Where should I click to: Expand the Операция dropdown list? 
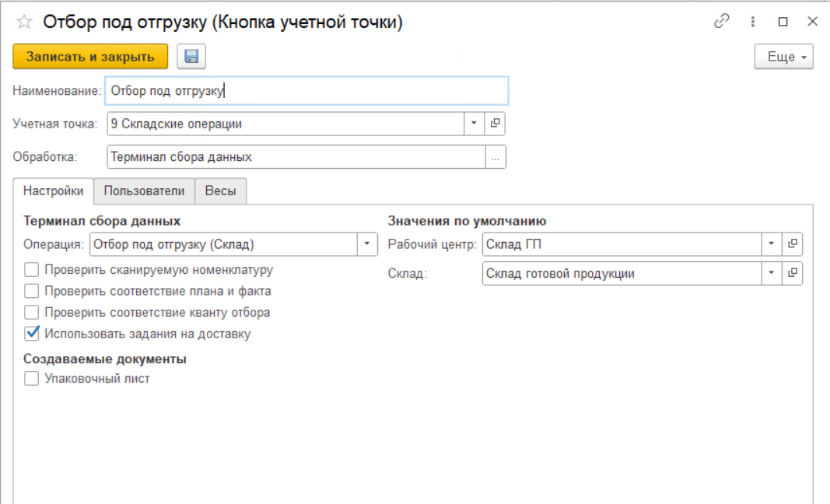click(x=367, y=244)
